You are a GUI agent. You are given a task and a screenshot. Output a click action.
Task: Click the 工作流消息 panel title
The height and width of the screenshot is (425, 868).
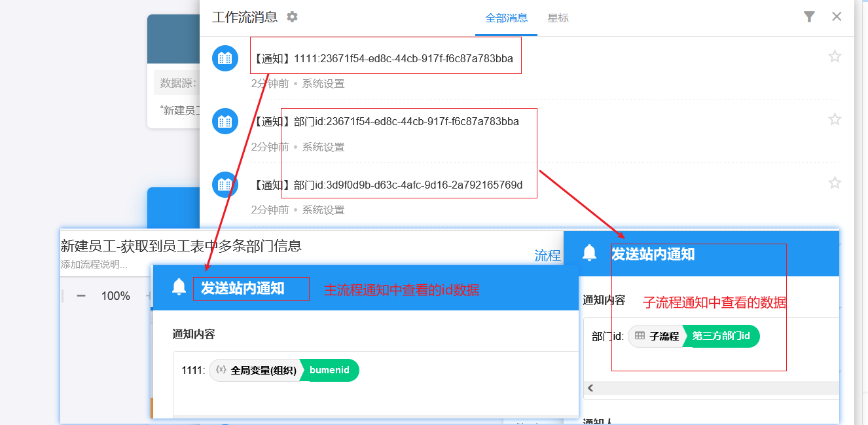[x=245, y=17]
